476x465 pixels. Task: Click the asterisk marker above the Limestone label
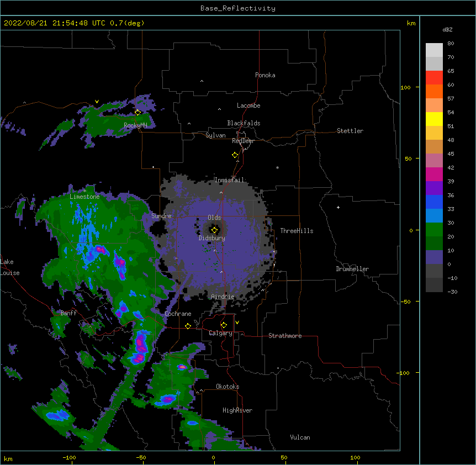pyautogui.click(x=84, y=191)
